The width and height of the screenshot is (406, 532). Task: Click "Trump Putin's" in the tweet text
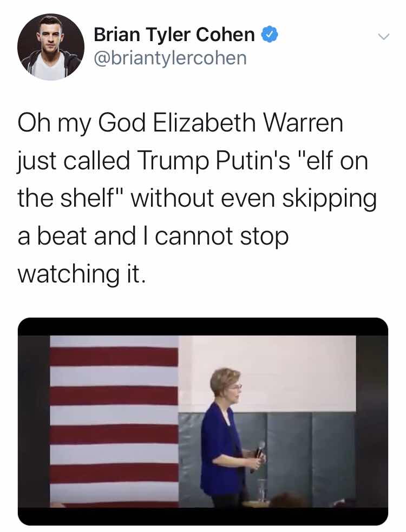pos(214,161)
